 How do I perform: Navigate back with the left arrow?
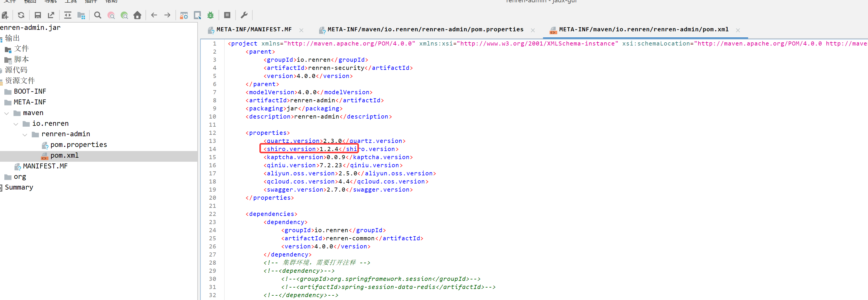point(154,15)
